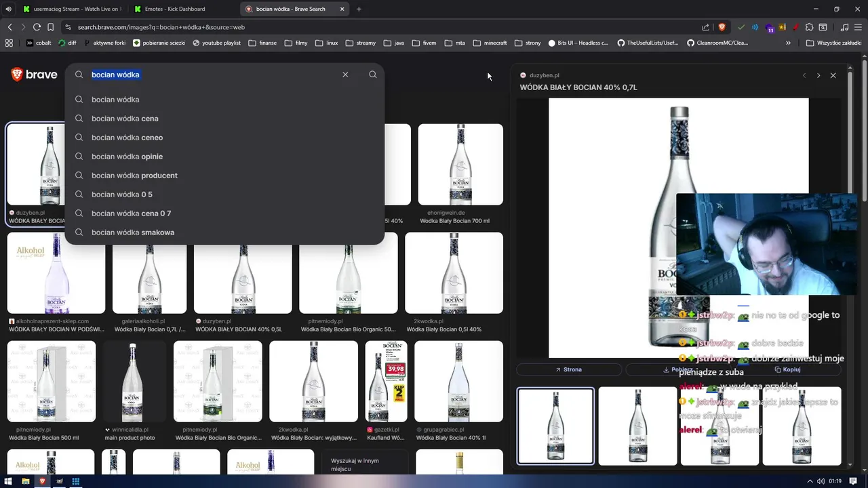The height and width of the screenshot is (488, 868).
Task: Open the Windows Start button
Action: click(8, 481)
